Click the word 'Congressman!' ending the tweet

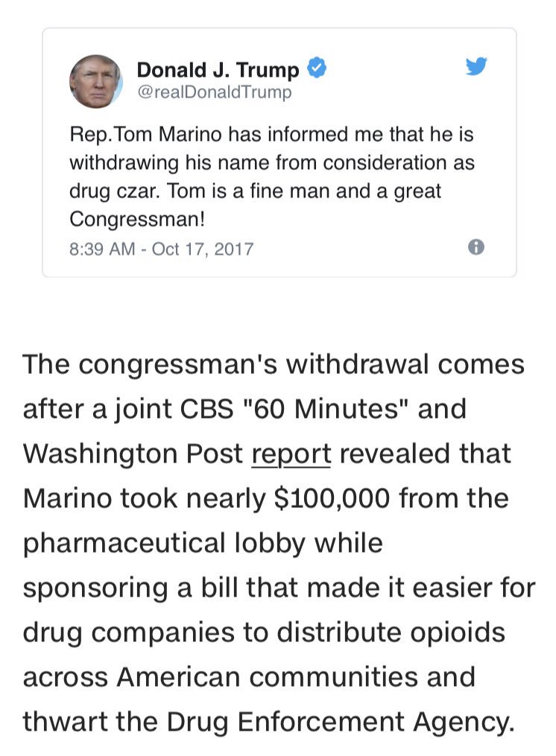137,219
